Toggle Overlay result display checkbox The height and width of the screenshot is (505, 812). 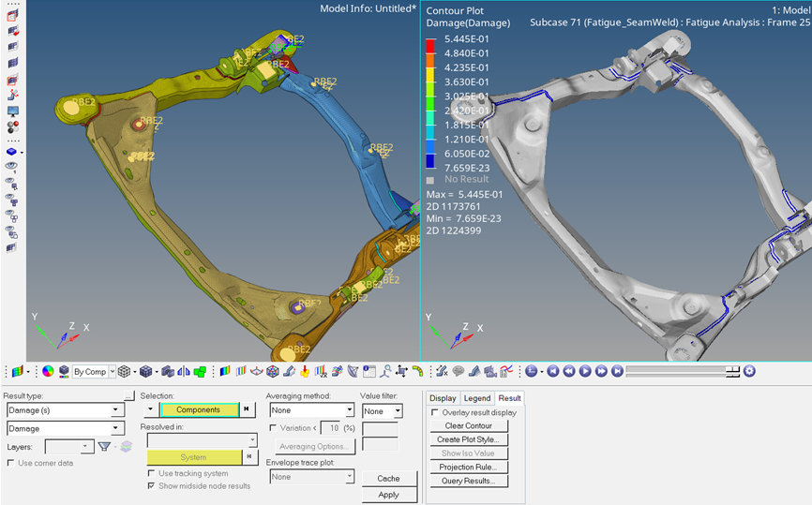click(435, 412)
